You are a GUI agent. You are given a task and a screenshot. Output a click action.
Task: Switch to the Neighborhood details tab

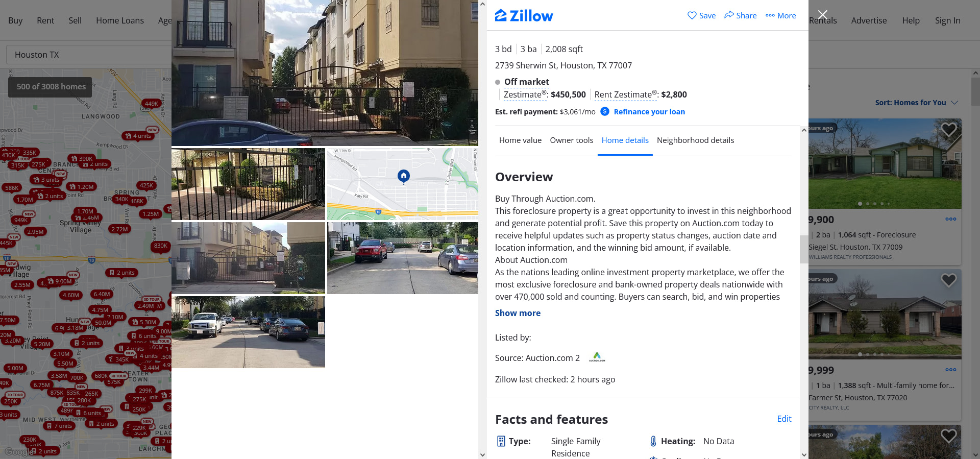[x=695, y=140]
